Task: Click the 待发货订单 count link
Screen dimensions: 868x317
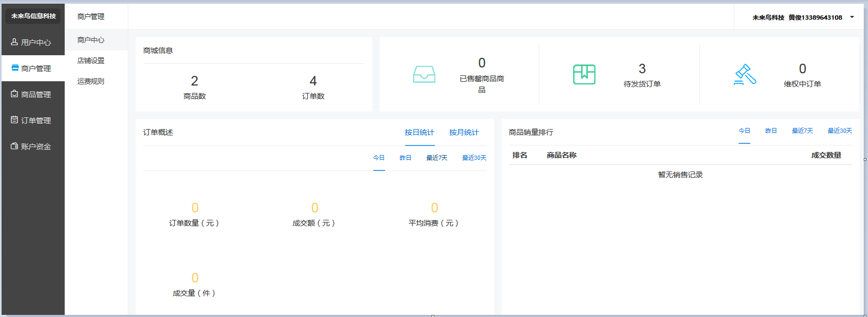Action: 642,69
